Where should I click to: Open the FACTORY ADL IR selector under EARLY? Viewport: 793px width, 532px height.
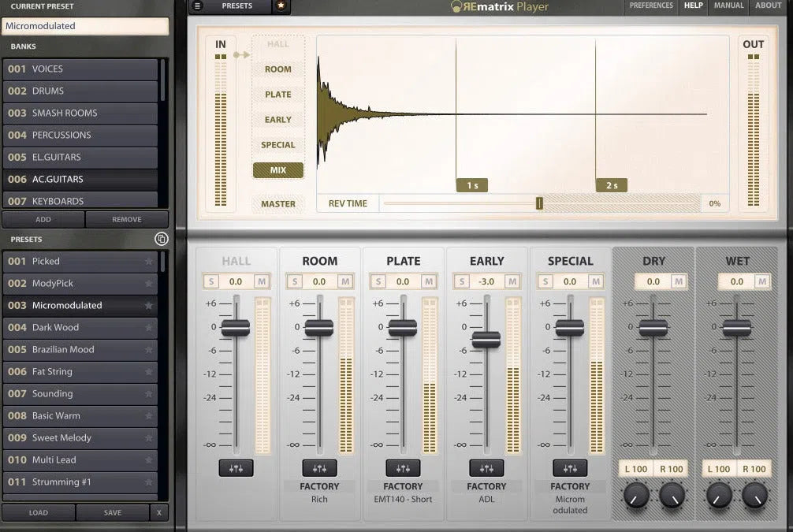[x=486, y=492]
